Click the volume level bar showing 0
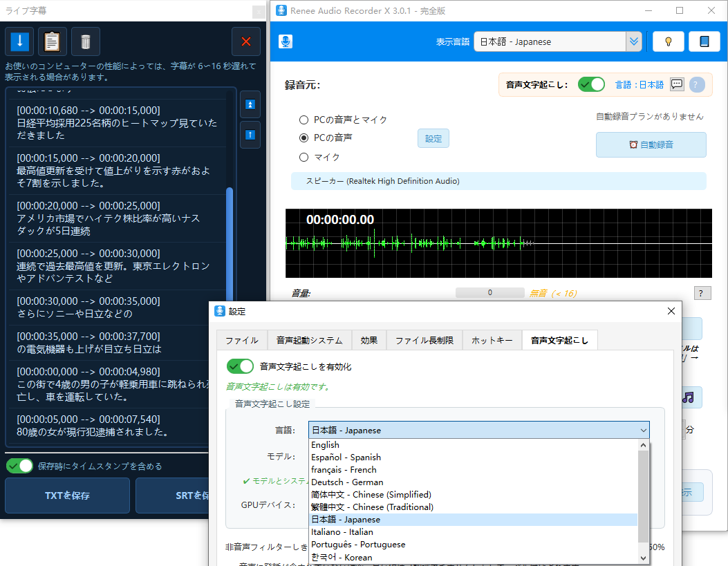This screenshot has height=566, width=728. pyautogui.click(x=489, y=293)
